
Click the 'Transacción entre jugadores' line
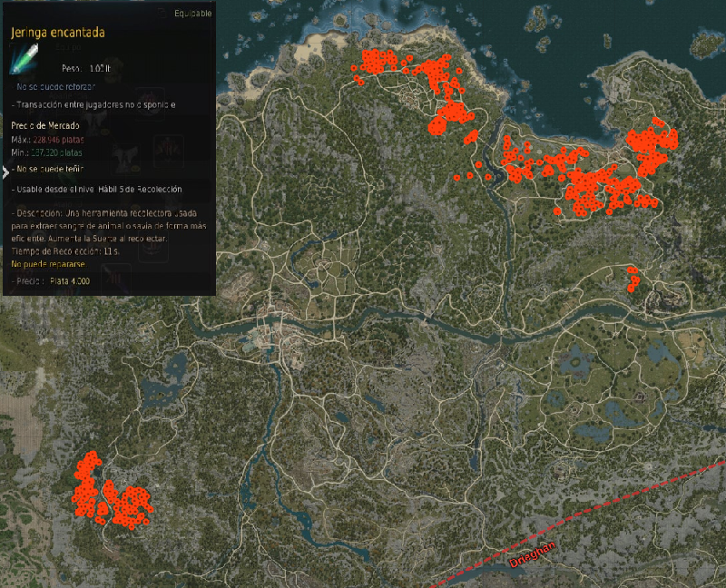[x=93, y=104]
